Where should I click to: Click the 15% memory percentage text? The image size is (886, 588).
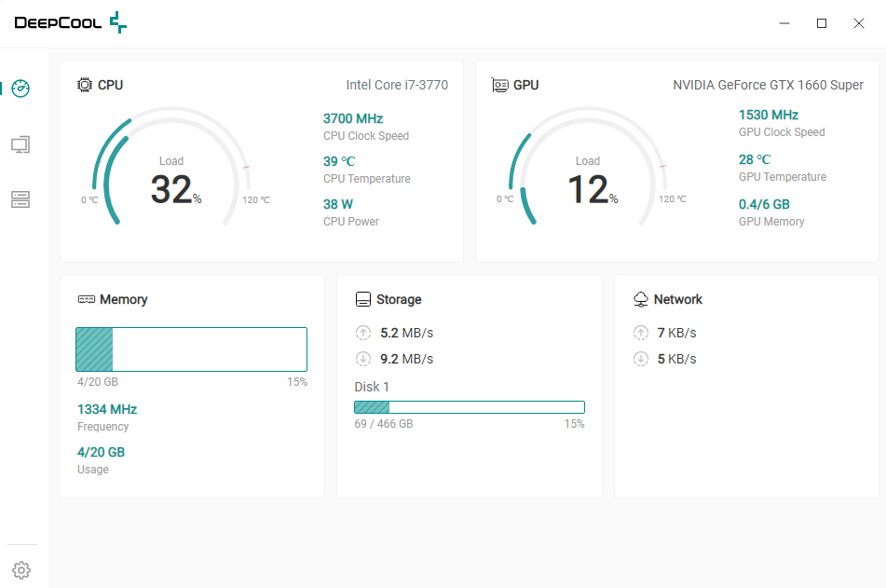click(x=297, y=382)
